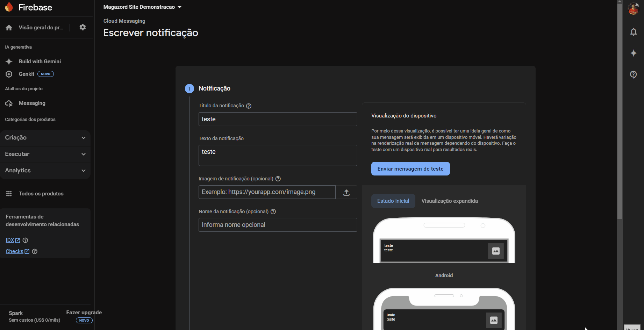Show help for Nome da notificação
This screenshot has width=644, height=330.
273,211
